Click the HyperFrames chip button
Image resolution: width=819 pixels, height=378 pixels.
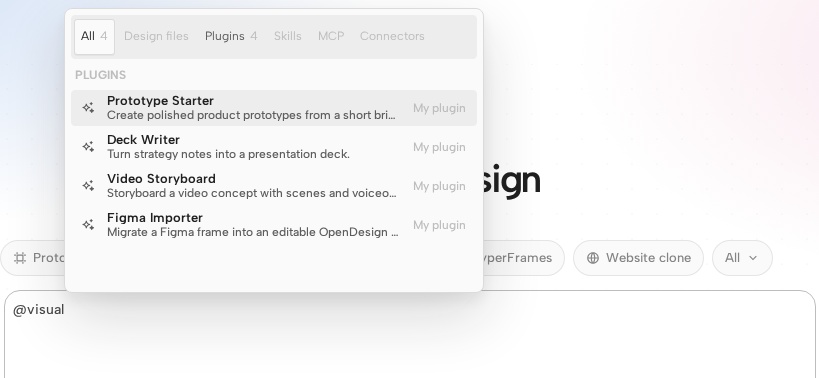(522, 258)
